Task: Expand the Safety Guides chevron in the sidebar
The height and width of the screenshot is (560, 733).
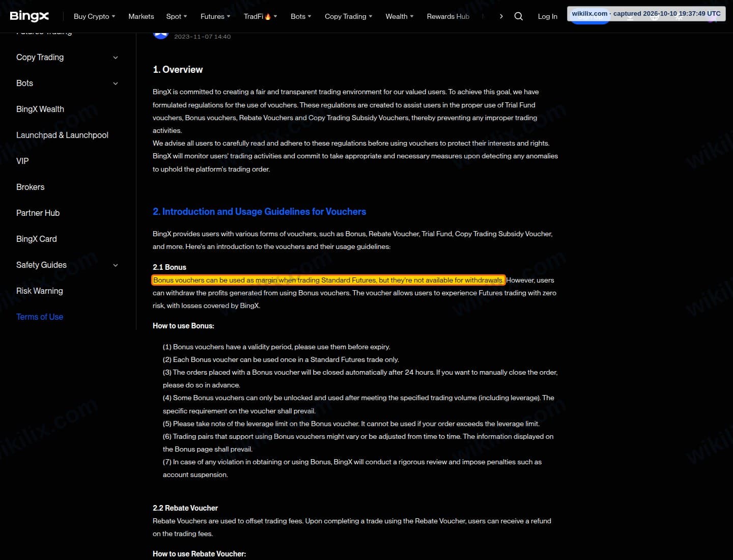Action: click(116, 265)
